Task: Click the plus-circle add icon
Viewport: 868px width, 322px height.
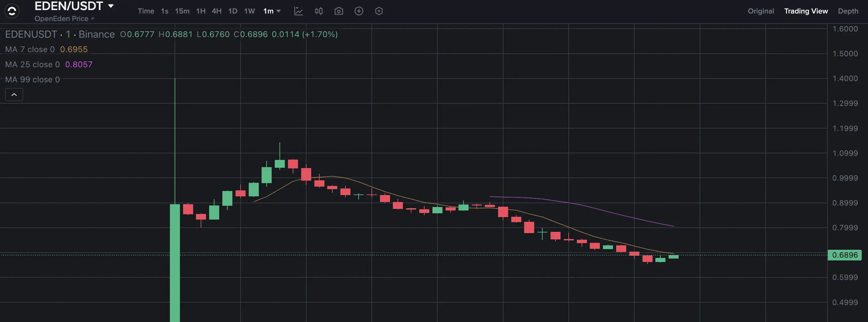Action: pyautogui.click(x=359, y=11)
